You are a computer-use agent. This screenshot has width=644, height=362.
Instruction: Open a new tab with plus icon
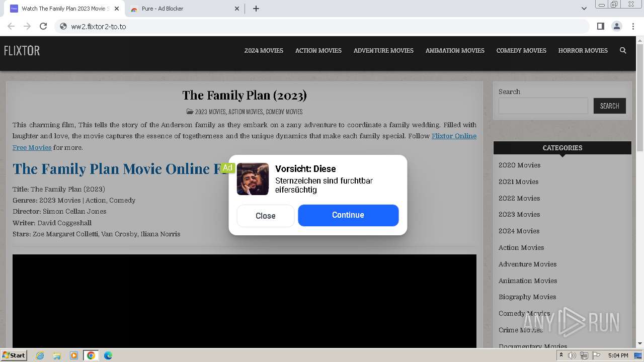[x=256, y=9]
